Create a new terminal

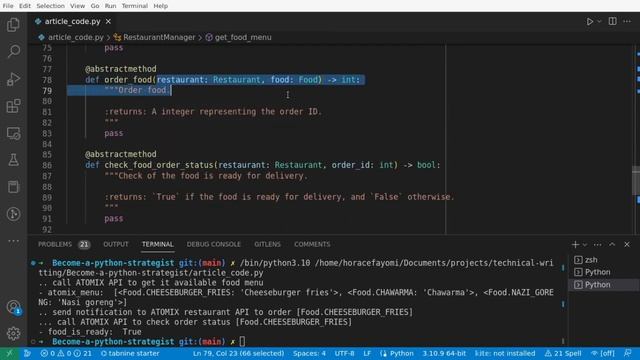click(x=575, y=244)
